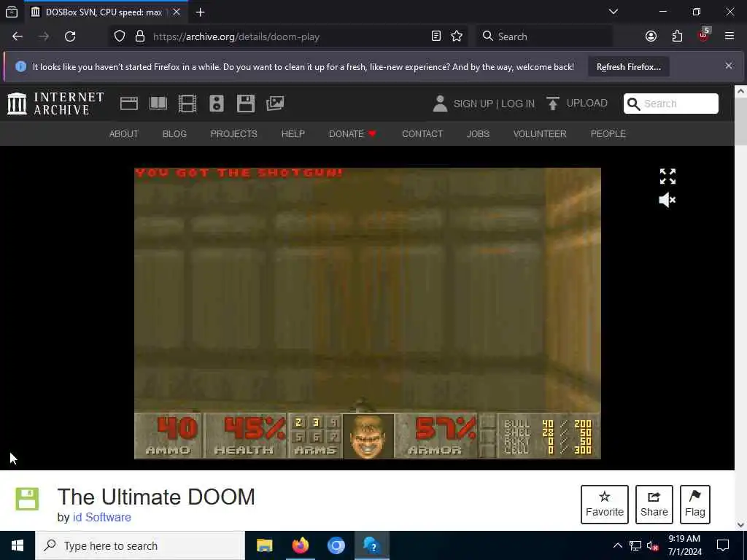
Task: Open the Chrome-like taskbar browser icon
Action: pyautogui.click(x=336, y=545)
